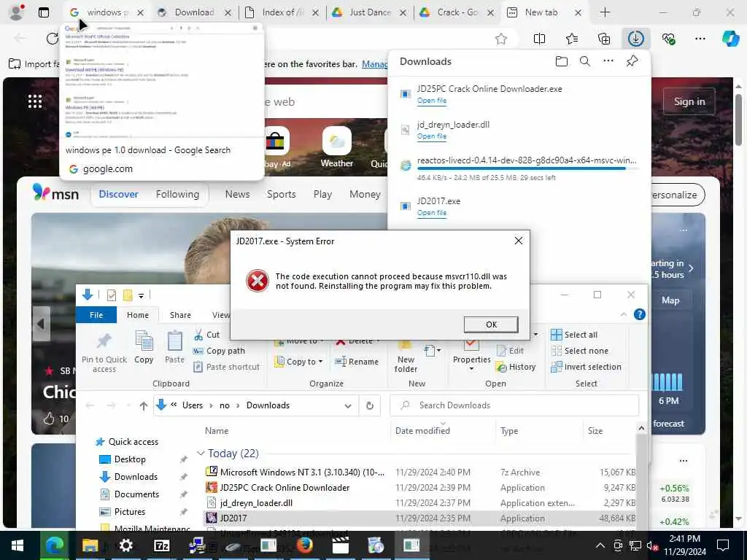
Task: Open 7-Zip from the taskbar
Action: coord(161,545)
